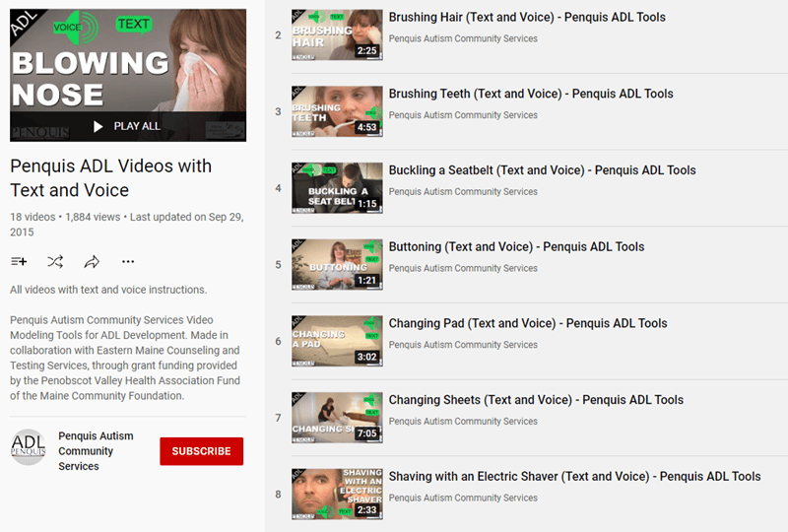The image size is (788, 532).
Task: Open Changing Sheets video thumbnail
Action: tap(337, 418)
